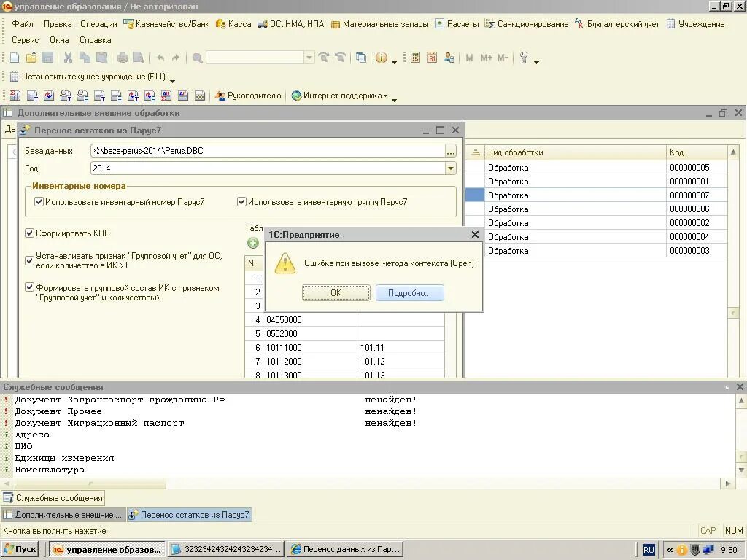Open the Сервис menu

[x=25, y=40]
